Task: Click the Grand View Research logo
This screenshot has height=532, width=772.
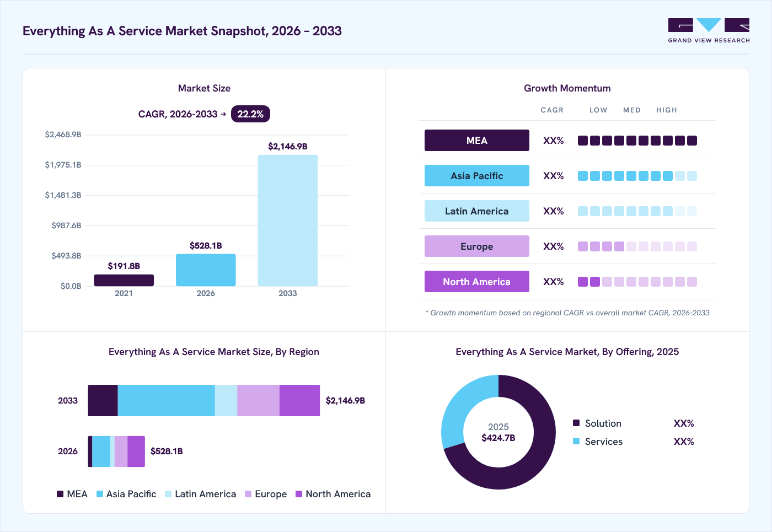Action: pyautogui.click(x=709, y=31)
